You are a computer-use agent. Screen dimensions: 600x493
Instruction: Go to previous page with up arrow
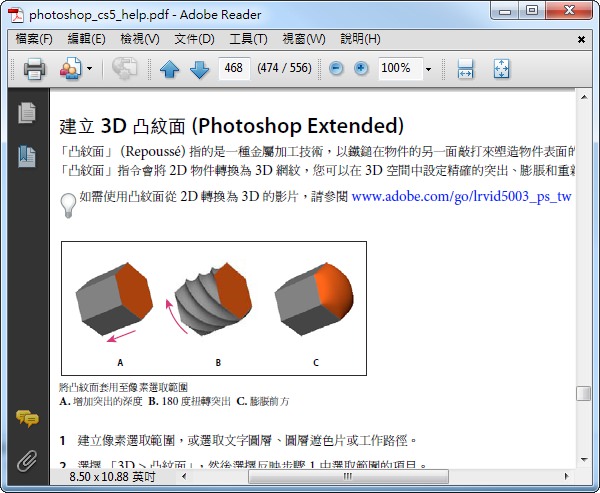coord(170,69)
